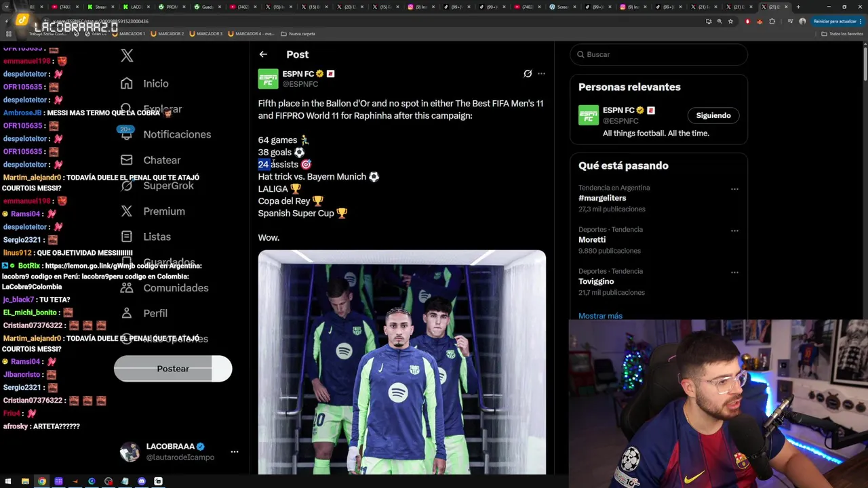Open the MARCADOR 2 bookmark
The image size is (868, 488).
[167, 33]
